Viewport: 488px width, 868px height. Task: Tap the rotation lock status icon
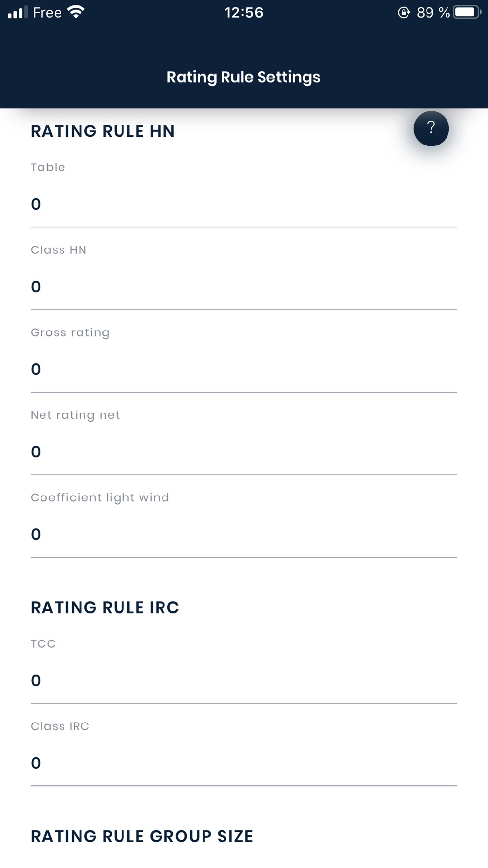404,13
